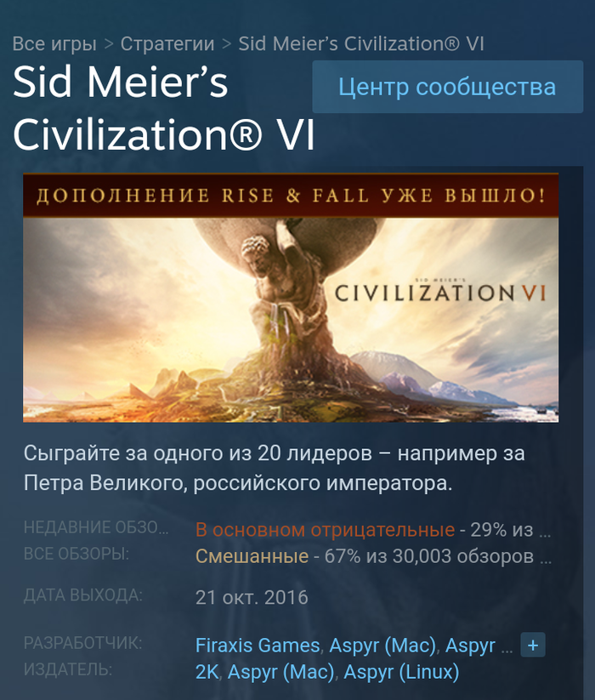Viewport: 595px width, 700px height.
Task: Click the Rise & Fall expansion banner
Action: coord(291,195)
